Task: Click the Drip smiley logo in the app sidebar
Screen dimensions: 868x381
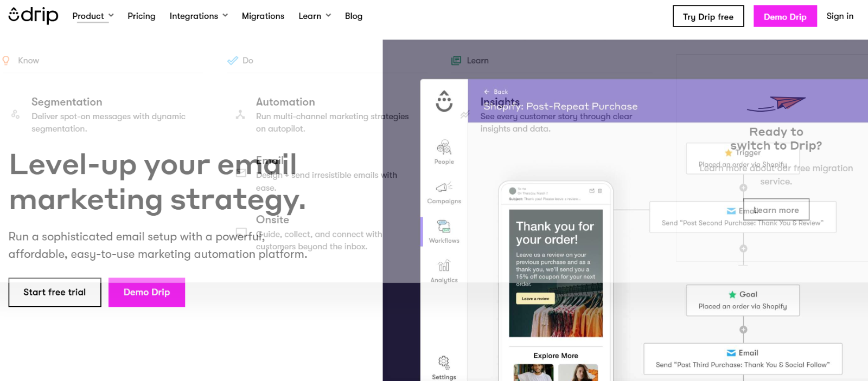Action: 444,101
